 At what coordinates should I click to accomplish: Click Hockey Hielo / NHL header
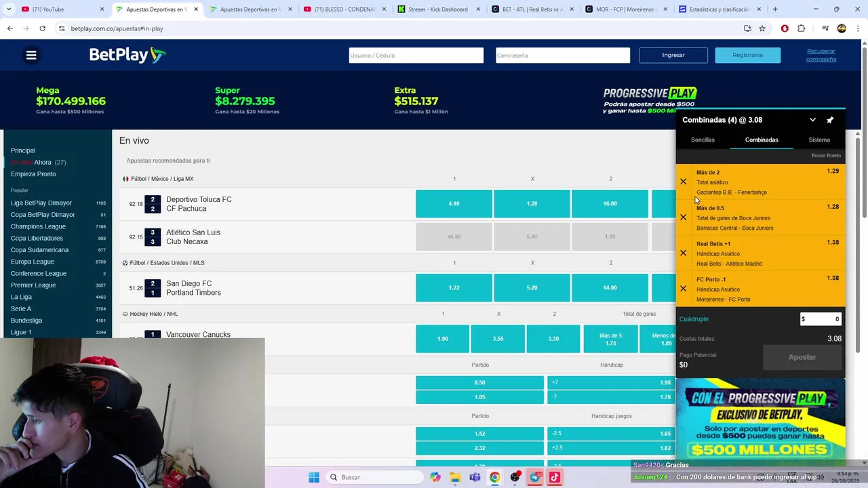(x=155, y=314)
